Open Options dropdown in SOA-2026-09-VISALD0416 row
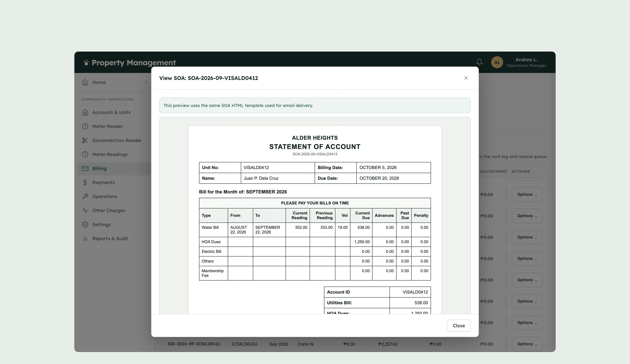The image size is (630, 364). point(527,344)
